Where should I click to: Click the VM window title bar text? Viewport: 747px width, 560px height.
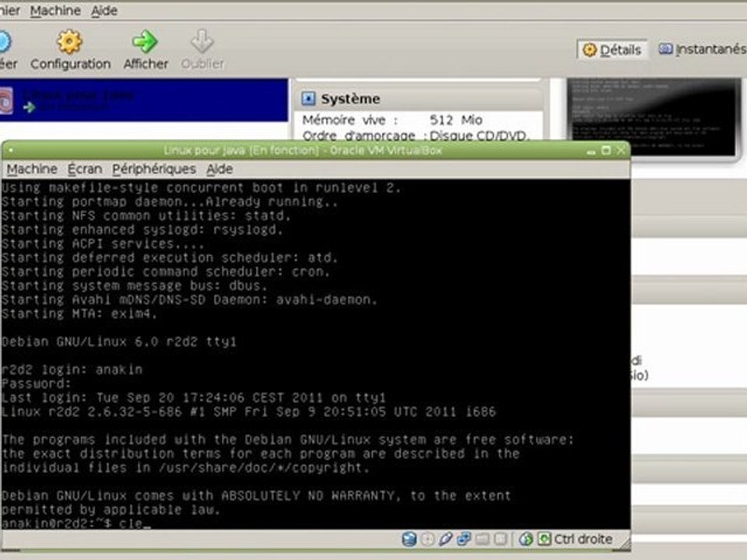point(303,150)
